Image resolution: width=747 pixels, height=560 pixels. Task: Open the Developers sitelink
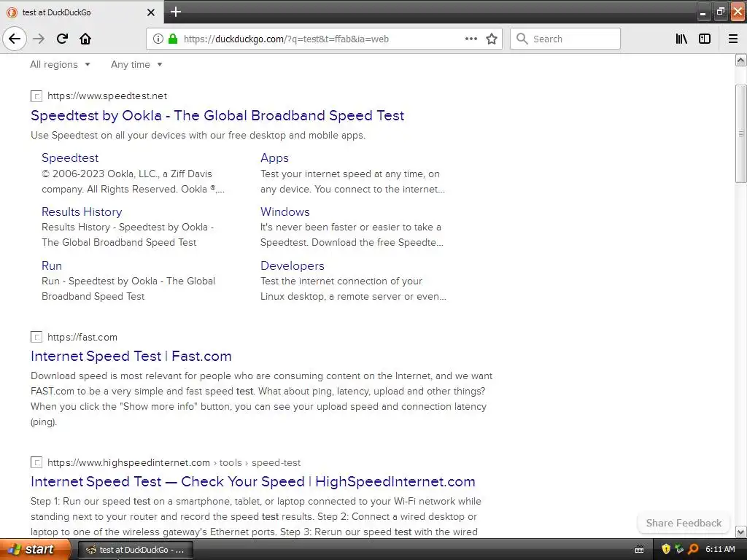pos(292,265)
